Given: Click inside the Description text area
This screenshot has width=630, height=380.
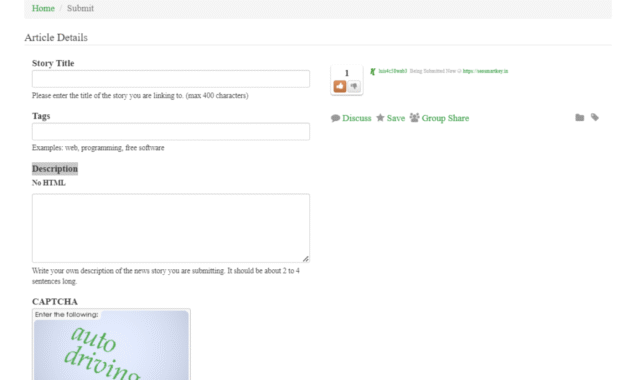Looking at the screenshot, I should tap(171, 228).
